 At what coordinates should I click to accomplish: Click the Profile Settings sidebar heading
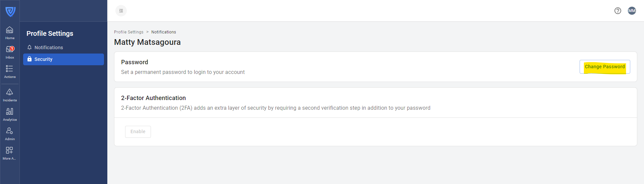(50, 33)
